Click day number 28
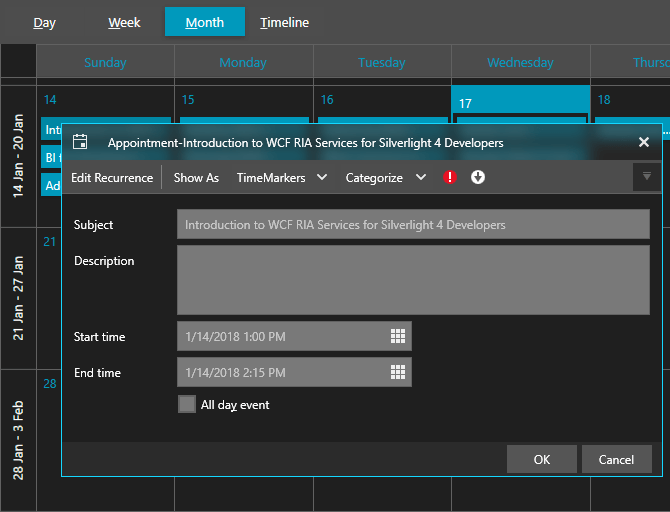The height and width of the screenshot is (512, 670). click(50, 384)
